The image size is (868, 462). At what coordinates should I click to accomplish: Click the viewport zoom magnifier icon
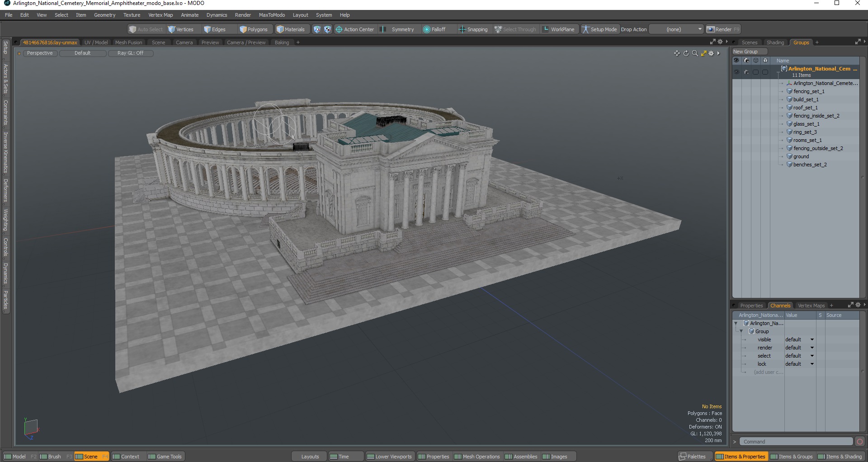point(695,53)
